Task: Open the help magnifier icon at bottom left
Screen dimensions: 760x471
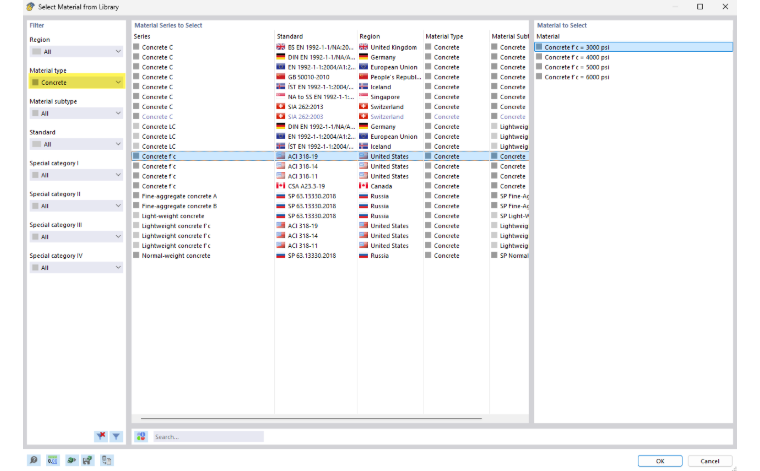Action: 33,460
